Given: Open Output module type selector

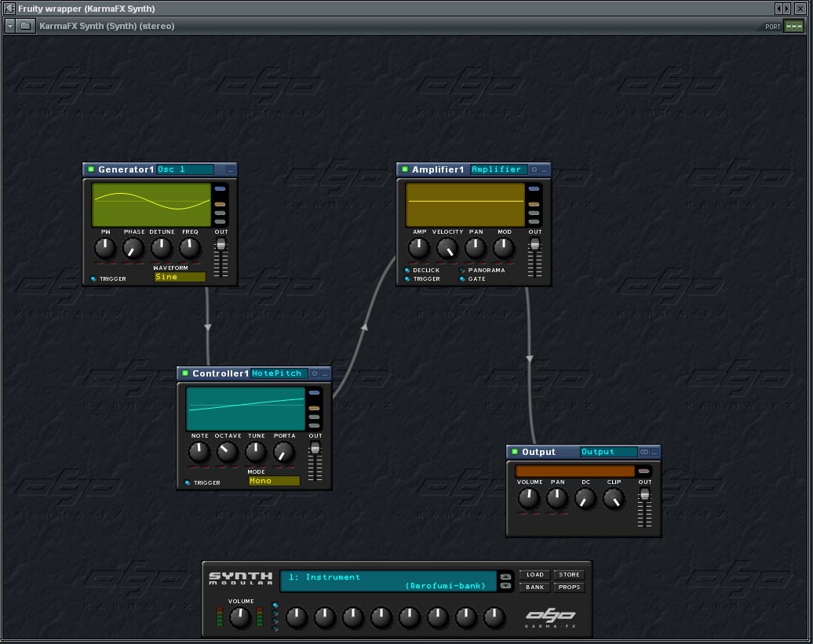Looking at the screenshot, I should tap(609, 452).
